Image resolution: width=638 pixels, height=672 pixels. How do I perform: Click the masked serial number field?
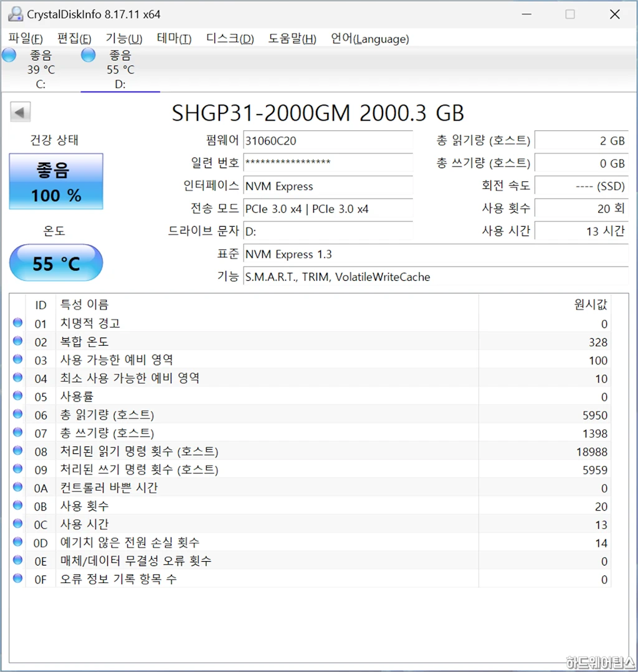coord(328,163)
